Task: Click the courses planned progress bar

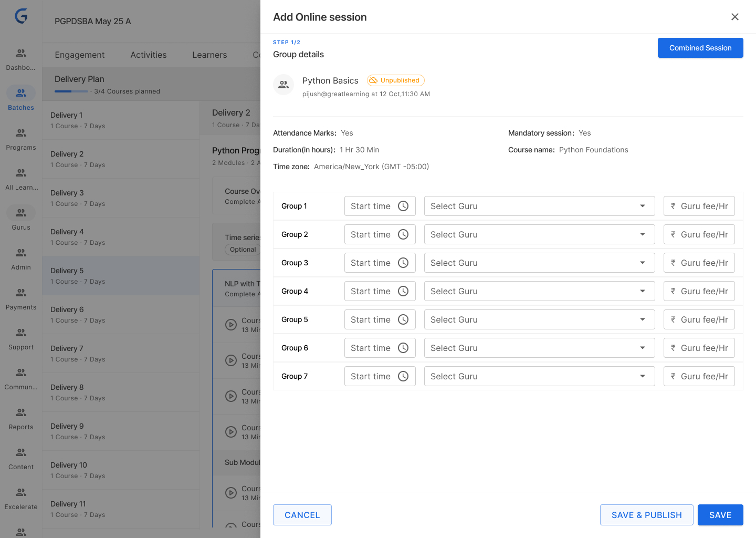Action: tap(71, 91)
